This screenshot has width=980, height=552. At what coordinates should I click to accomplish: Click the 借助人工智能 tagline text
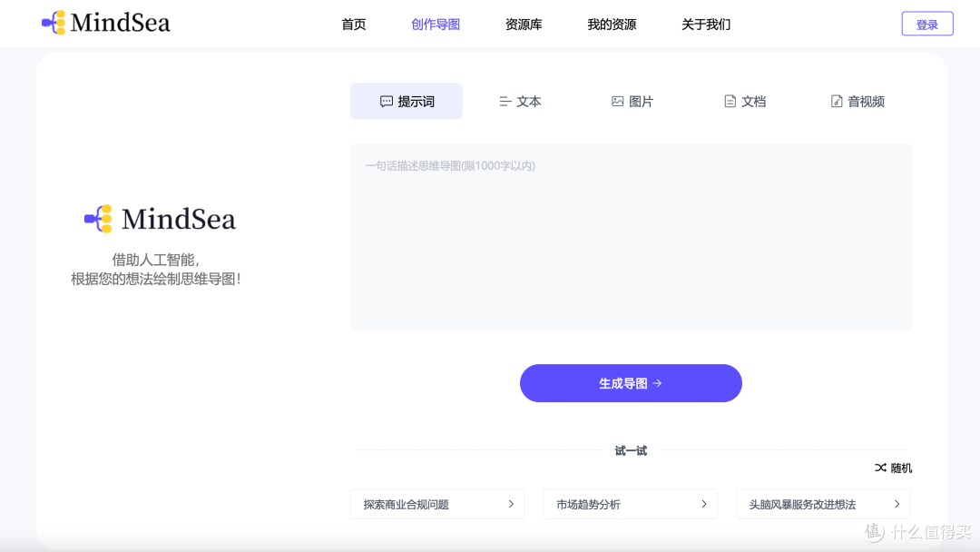156,260
